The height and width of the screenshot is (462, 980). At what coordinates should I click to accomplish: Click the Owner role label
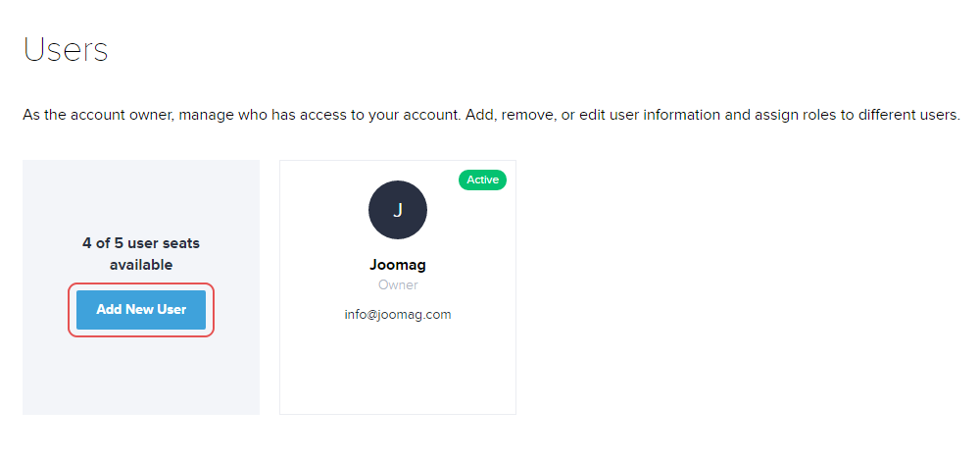click(398, 285)
